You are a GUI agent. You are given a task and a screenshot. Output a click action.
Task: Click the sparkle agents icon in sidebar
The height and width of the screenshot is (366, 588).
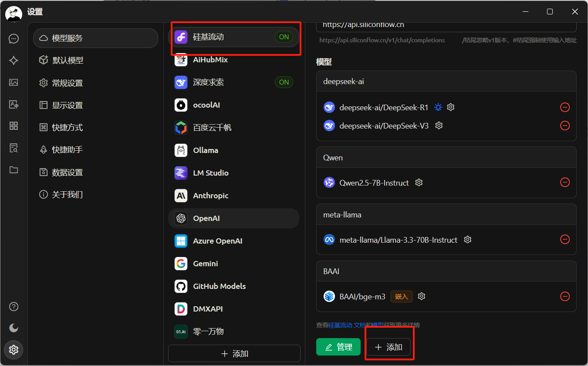click(14, 61)
